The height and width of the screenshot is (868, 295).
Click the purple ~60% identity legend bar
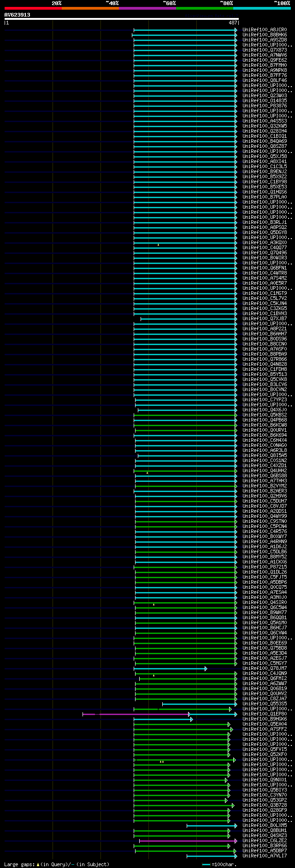[x=147, y=8]
